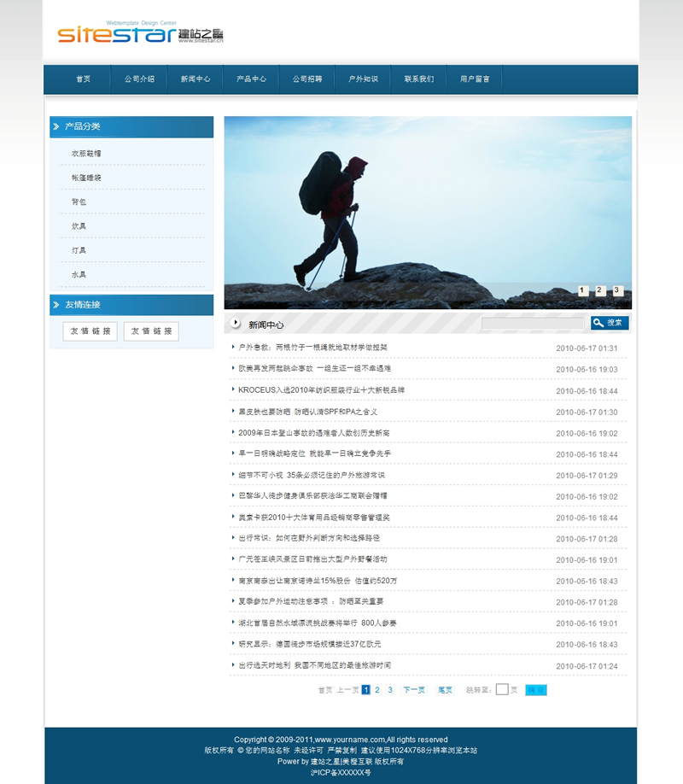Switch banner to slide 2
Viewport: 683px width, 784px height.
[600, 291]
